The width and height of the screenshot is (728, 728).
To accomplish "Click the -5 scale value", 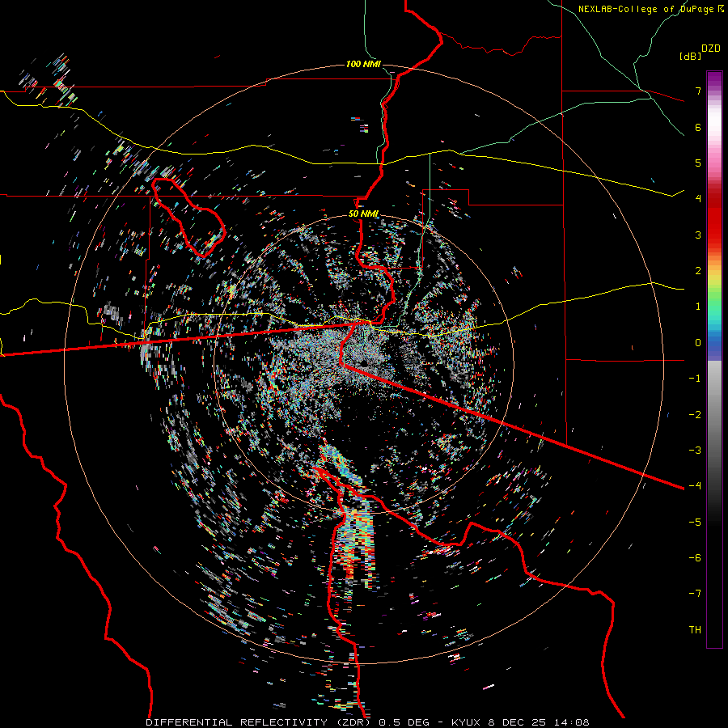I will point(695,522).
